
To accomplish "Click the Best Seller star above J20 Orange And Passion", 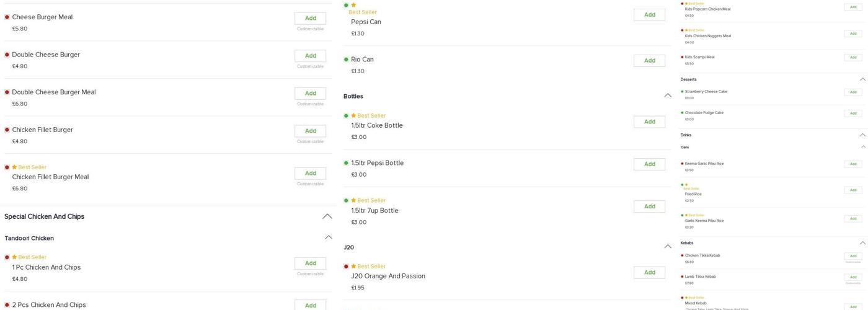I will pyautogui.click(x=353, y=267).
